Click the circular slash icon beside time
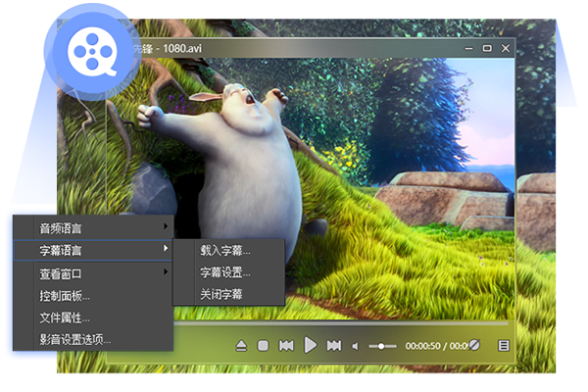Image resolution: width=588 pixels, height=392 pixels. pyautogui.click(x=474, y=345)
